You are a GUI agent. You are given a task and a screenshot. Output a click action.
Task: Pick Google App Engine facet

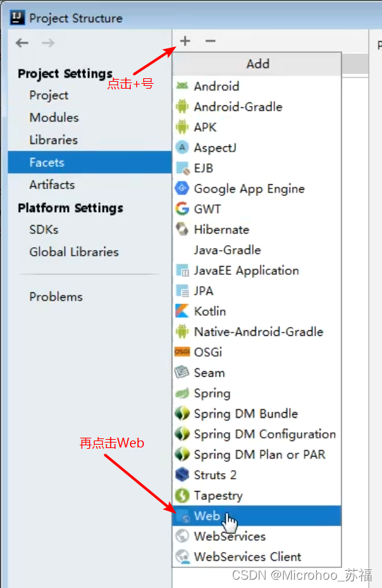pos(257,188)
